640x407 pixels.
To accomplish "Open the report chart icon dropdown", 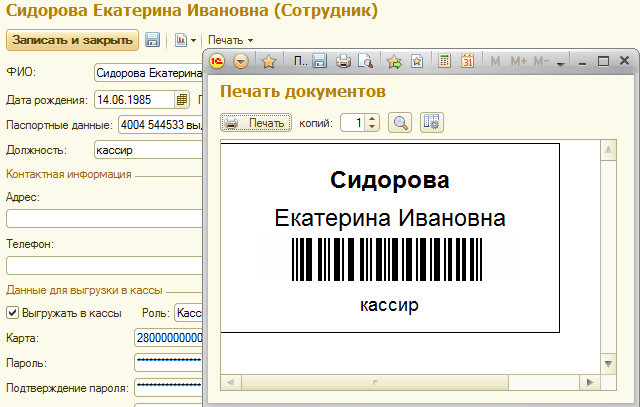I will click(185, 40).
